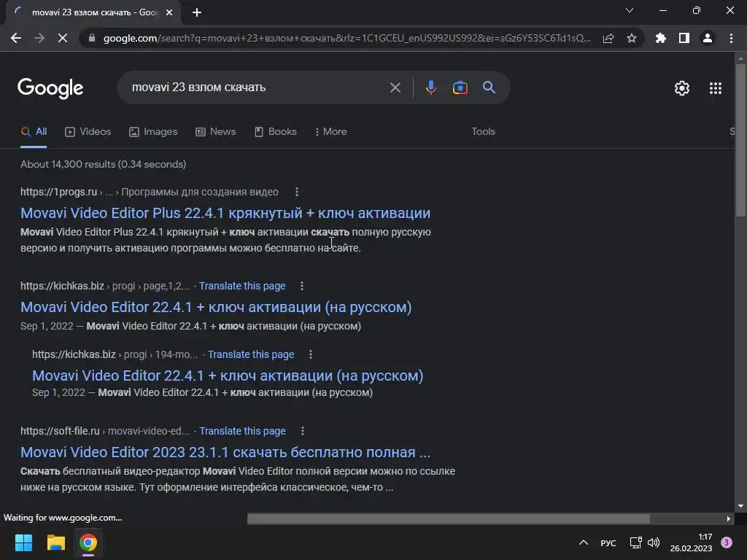Expand the More search categories
Image resolution: width=747 pixels, height=560 pixels.
coord(331,132)
